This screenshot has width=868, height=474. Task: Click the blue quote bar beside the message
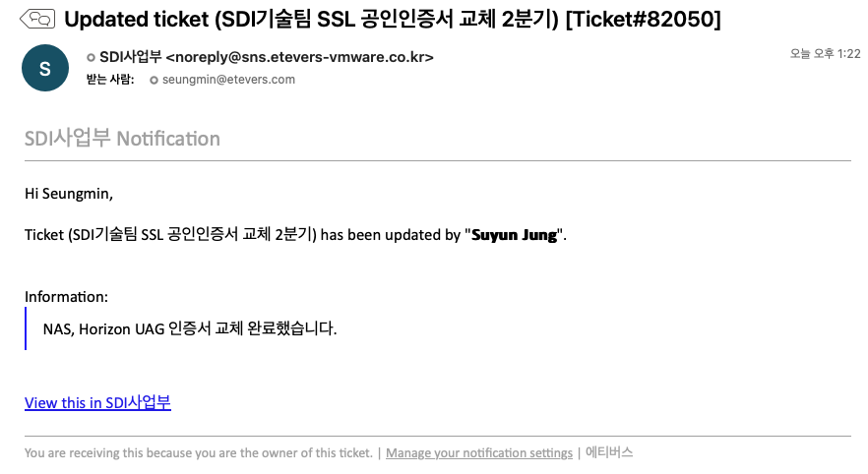[26, 328]
